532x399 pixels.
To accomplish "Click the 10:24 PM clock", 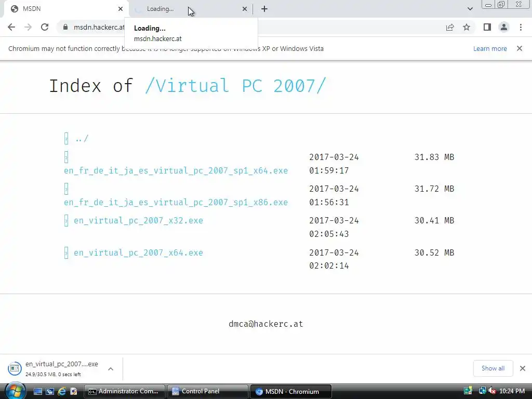I will [512, 391].
